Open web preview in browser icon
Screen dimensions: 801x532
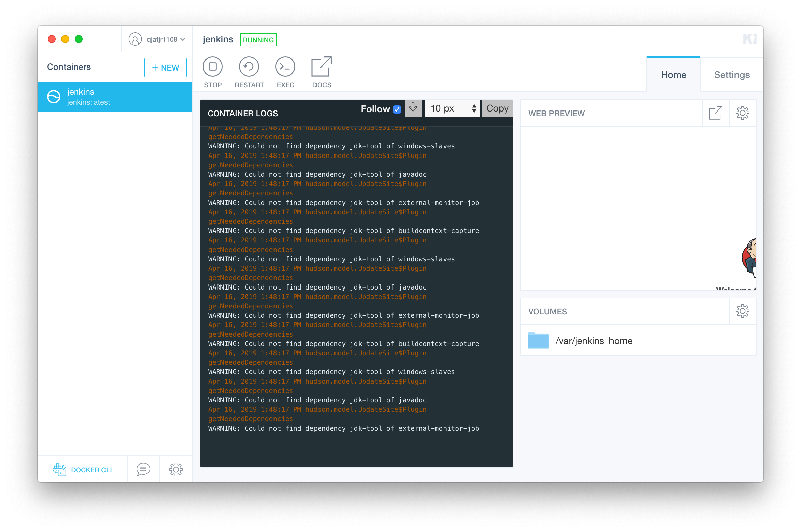coord(715,113)
